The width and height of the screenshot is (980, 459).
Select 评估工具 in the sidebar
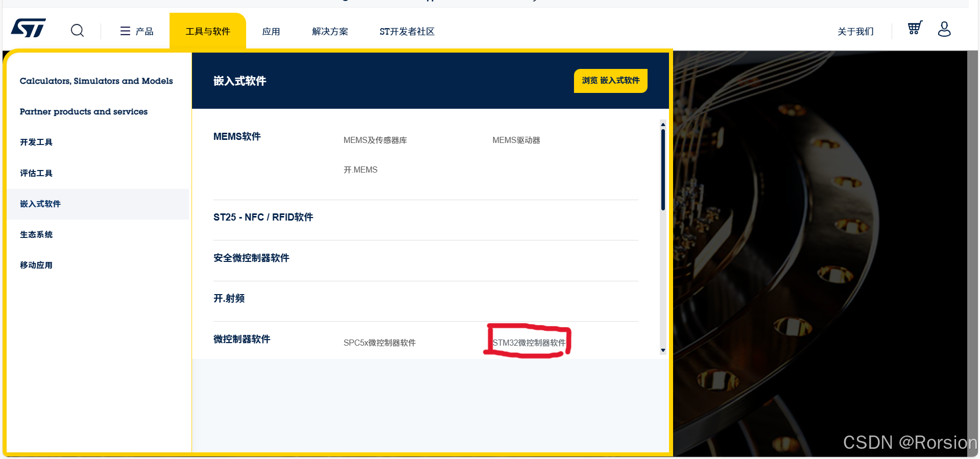(36, 173)
